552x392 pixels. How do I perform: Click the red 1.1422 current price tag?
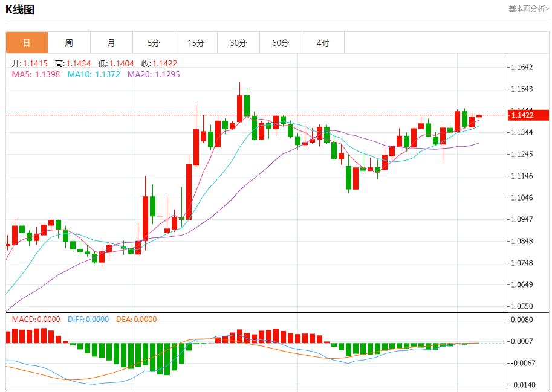pos(528,115)
